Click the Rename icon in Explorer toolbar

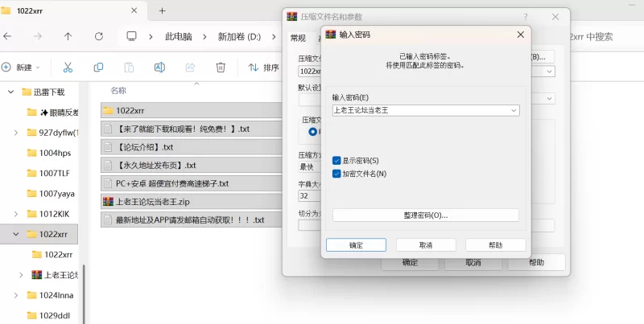point(159,68)
